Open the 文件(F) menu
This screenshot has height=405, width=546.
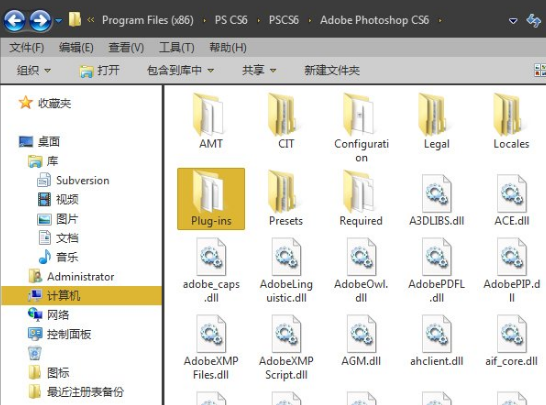(27, 47)
